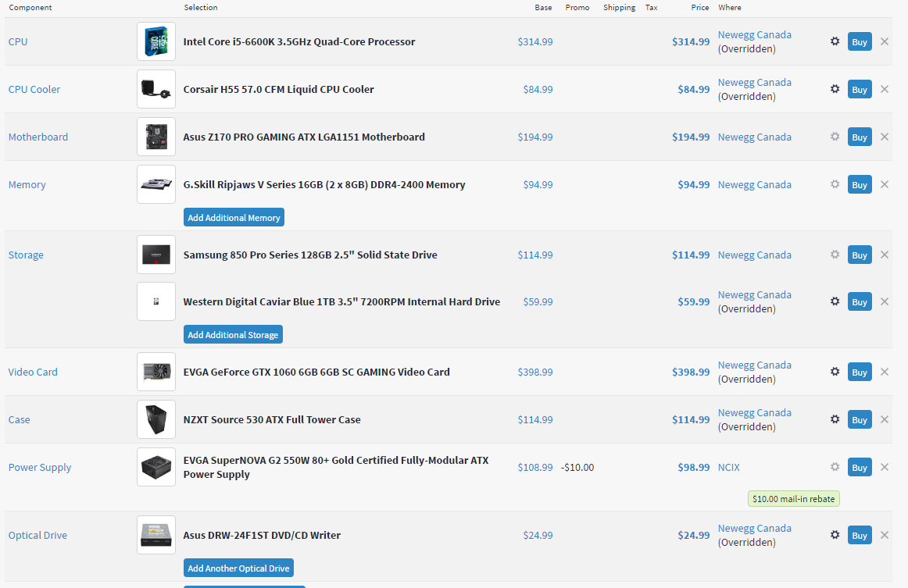Remove the EVGA GTX 1060 video card
The height and width of the screenshot is (588, 908).
coord(885,372)
